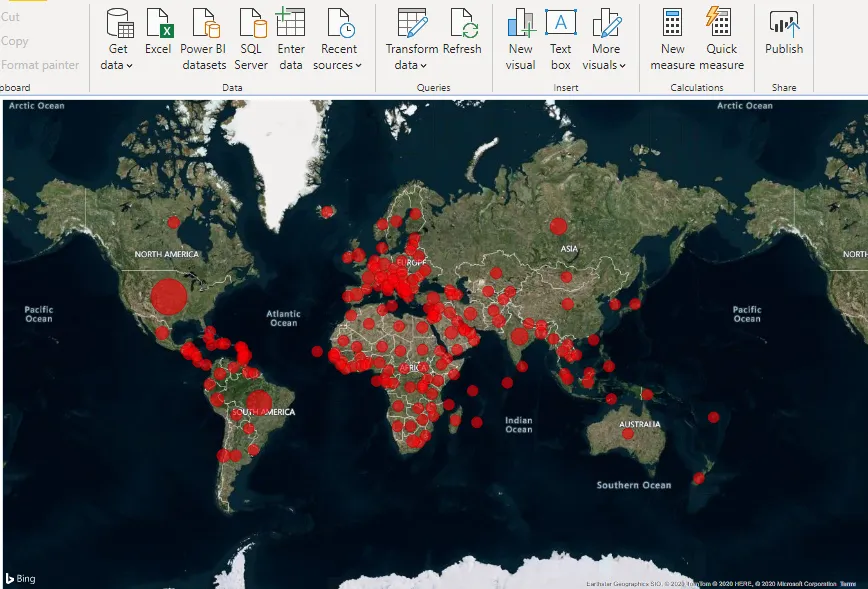This screenshot has width=868, height=589.
Task: Select the large bubble over Brazil
Action: point(259,402)
